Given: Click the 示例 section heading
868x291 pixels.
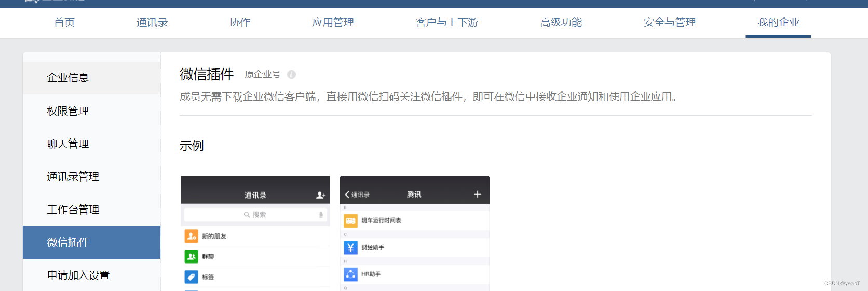Looking at the screenshot, I should (x=192, y=146).
